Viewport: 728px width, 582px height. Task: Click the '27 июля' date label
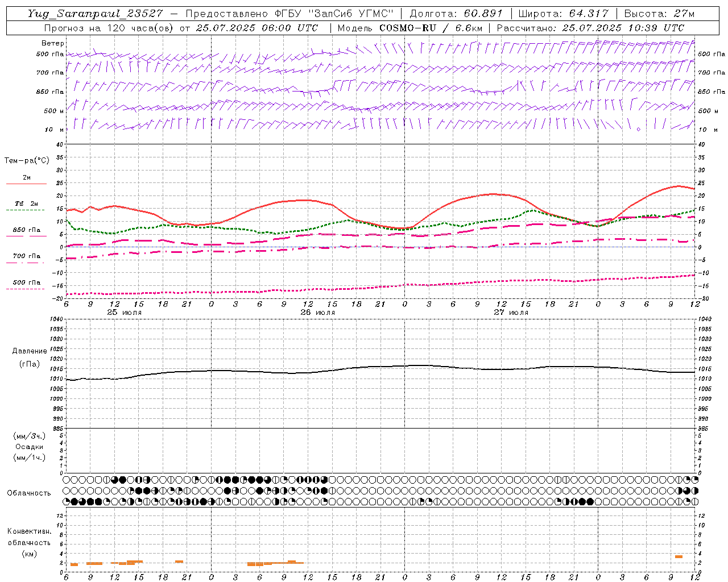click(x=511, y=313)
